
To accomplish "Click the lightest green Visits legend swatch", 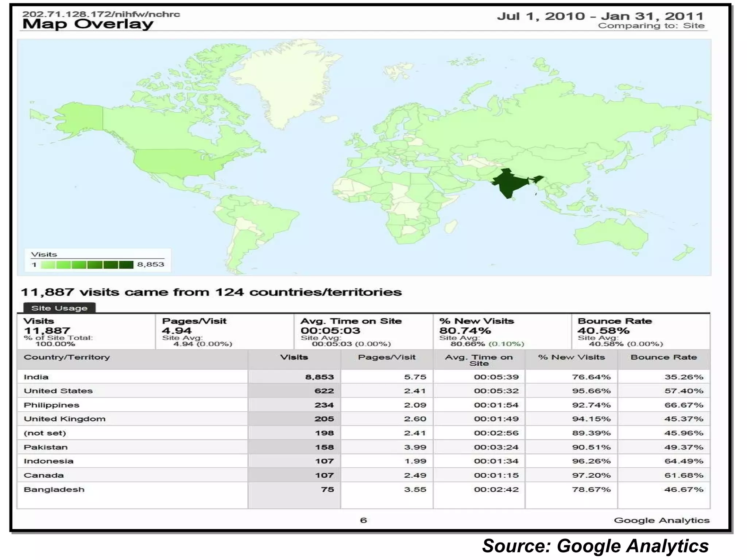I will (48, 265).
